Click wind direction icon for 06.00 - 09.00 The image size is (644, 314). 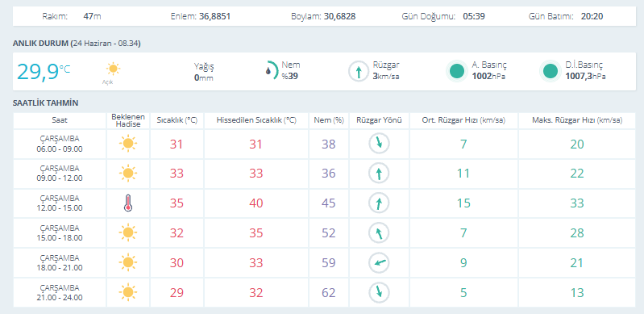tap(379, 144)
